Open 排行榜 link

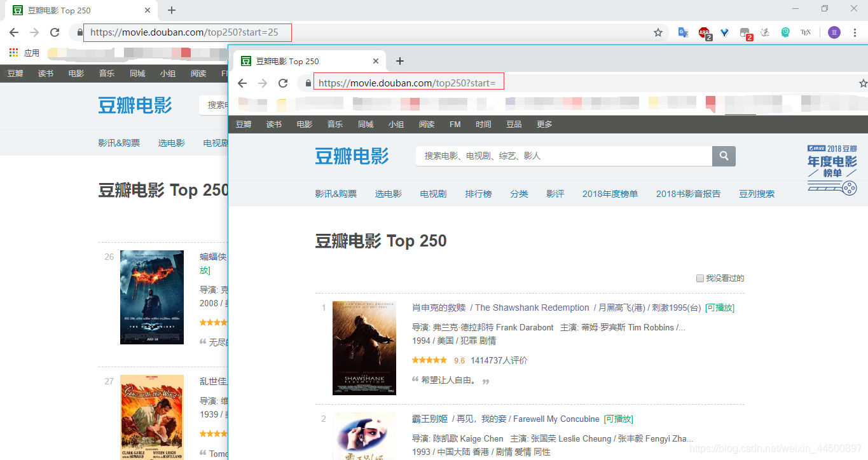(478, 194)
